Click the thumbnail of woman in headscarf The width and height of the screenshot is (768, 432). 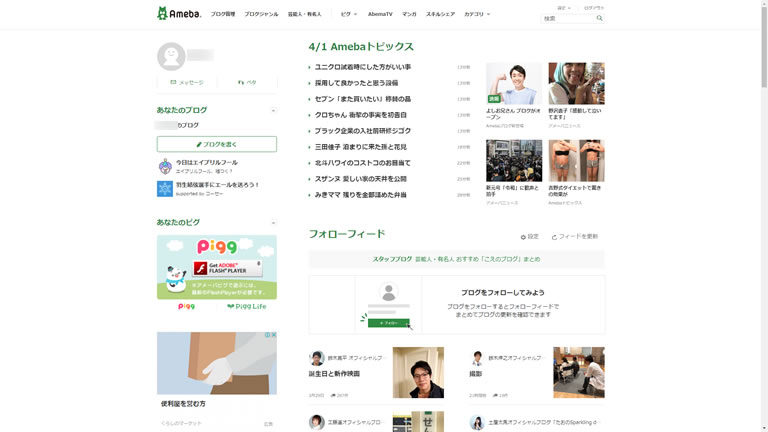(576, 83)
